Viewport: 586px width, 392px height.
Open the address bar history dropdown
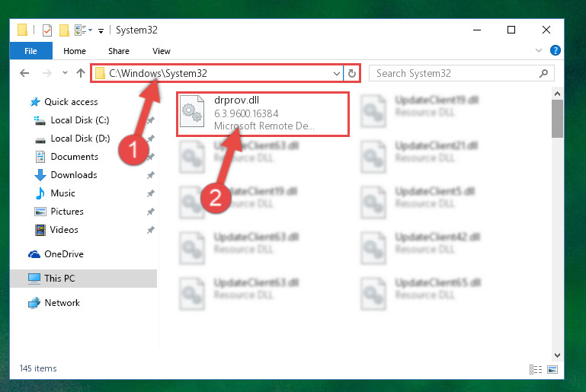pos(337,74)
